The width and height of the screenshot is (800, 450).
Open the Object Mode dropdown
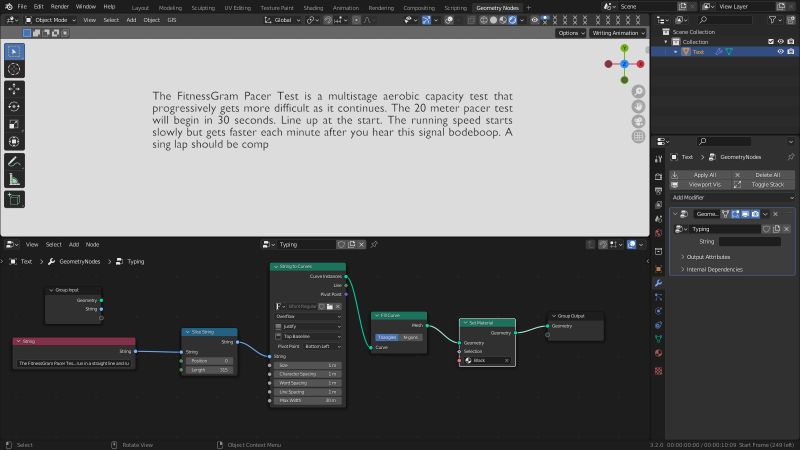point(51,20)
